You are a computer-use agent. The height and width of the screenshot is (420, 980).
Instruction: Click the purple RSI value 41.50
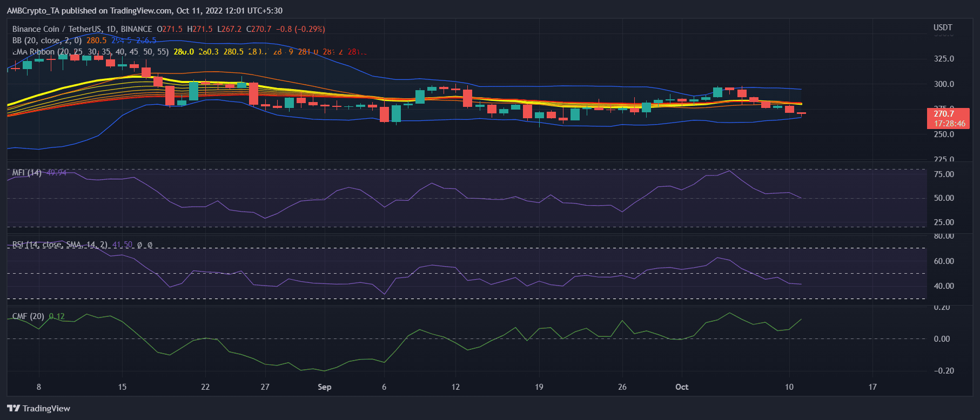point(122,245)
